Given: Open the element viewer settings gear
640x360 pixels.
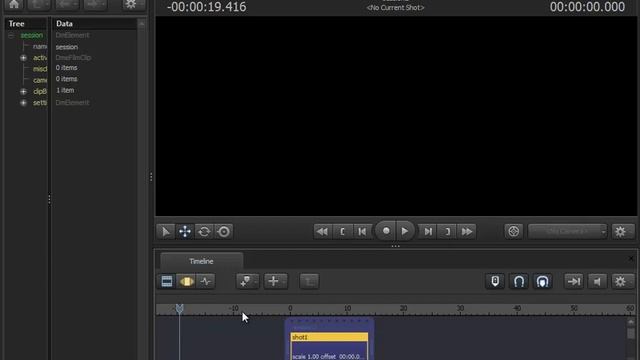Looking at the screenshot, I should pos(131,4).
